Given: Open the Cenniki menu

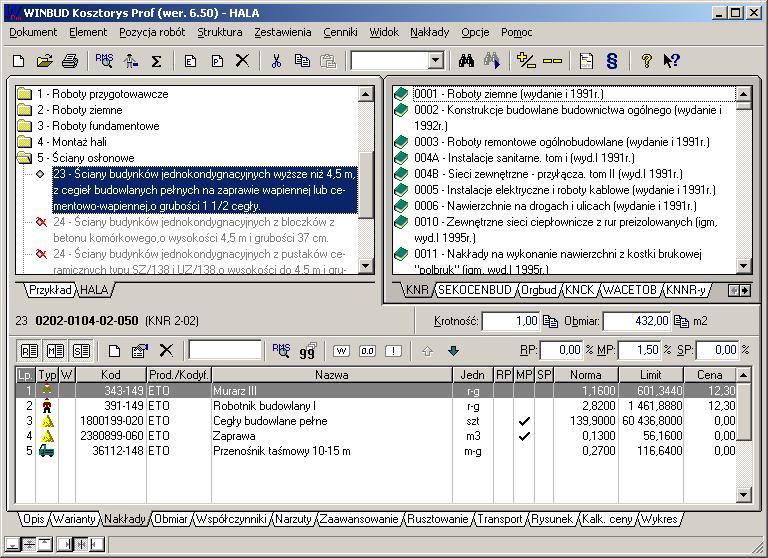Looking at the screenshot, I should (340, 32).
